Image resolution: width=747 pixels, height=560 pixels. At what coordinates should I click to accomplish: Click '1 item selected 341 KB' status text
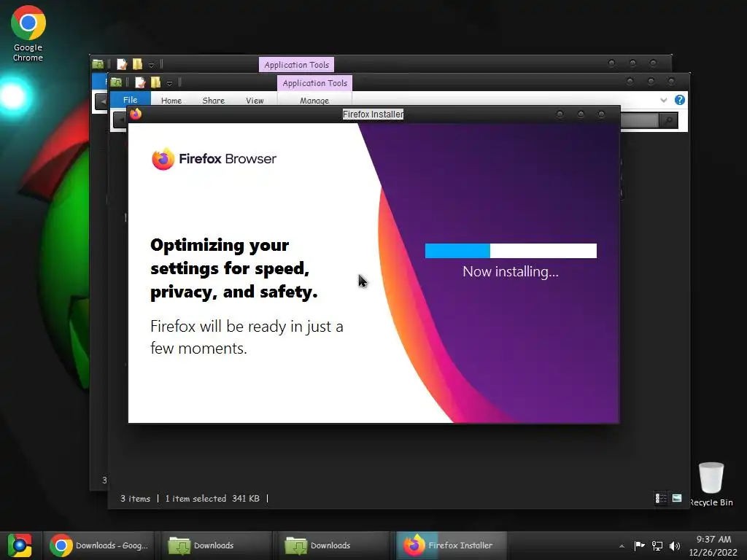pos(212,499)
